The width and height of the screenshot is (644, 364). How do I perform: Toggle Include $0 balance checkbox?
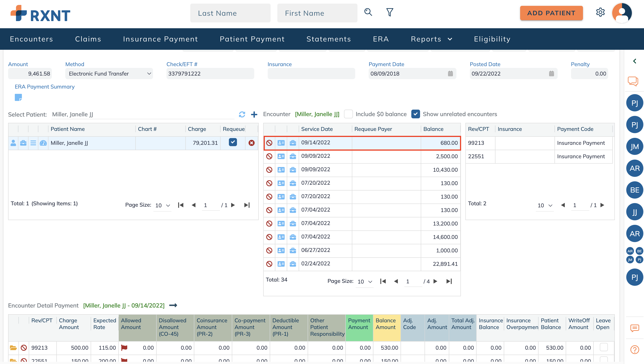[x=348, y=114]
